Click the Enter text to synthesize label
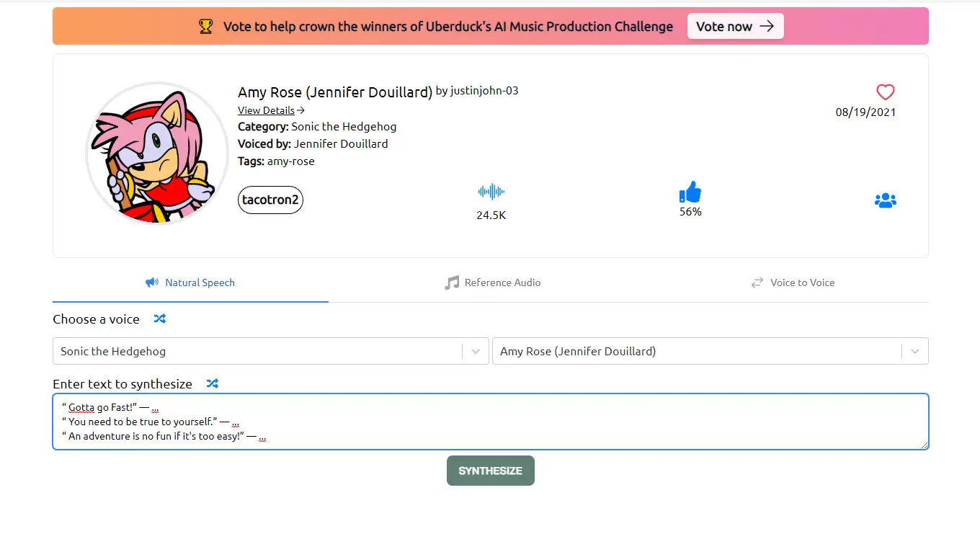980x534 pixels. [122, 384]
